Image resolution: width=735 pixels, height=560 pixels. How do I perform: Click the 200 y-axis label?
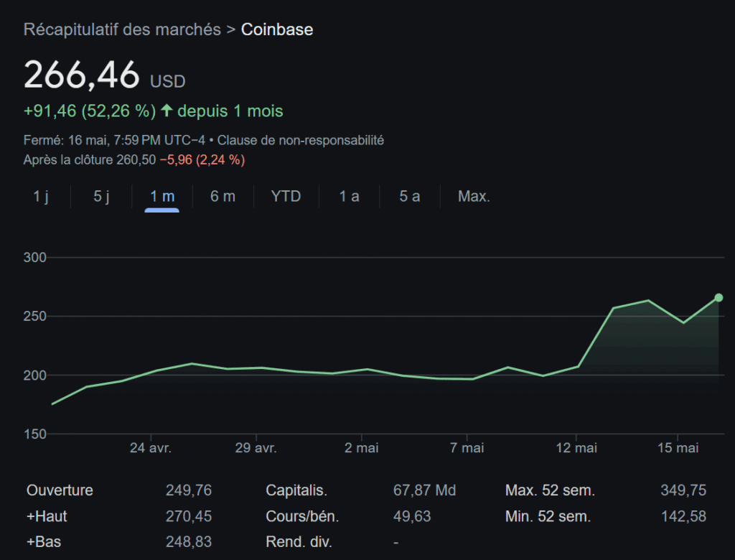[x=35, y=375]
